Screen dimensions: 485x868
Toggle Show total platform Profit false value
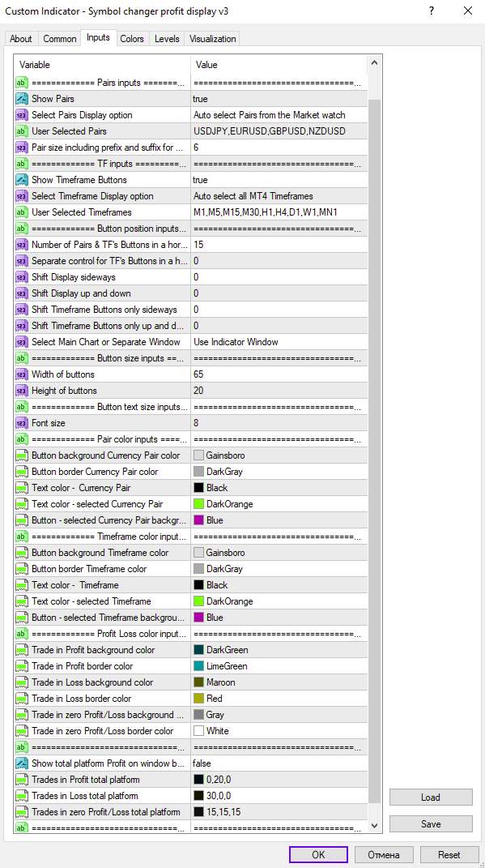[279, 763]
